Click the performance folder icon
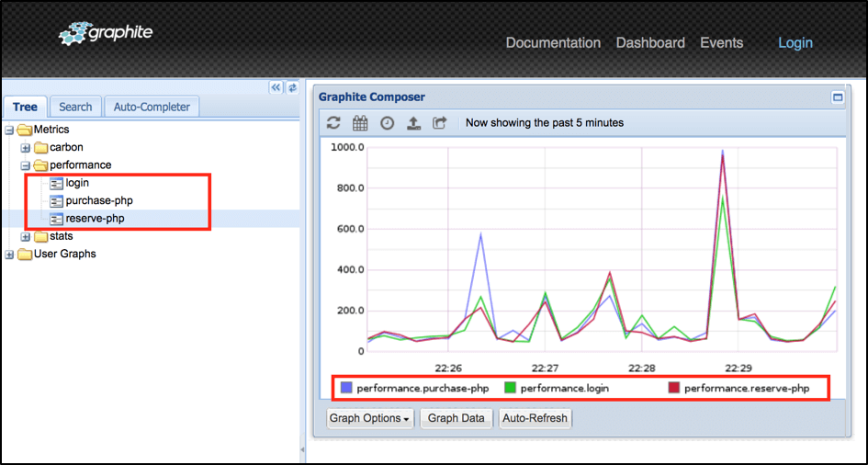 click(40, 165)
